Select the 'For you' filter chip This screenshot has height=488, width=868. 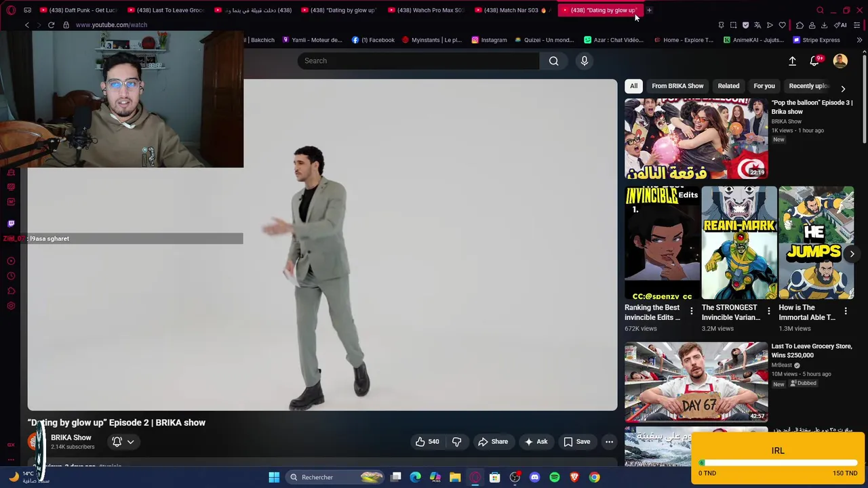pyautogui.click(x=764, y=86)
